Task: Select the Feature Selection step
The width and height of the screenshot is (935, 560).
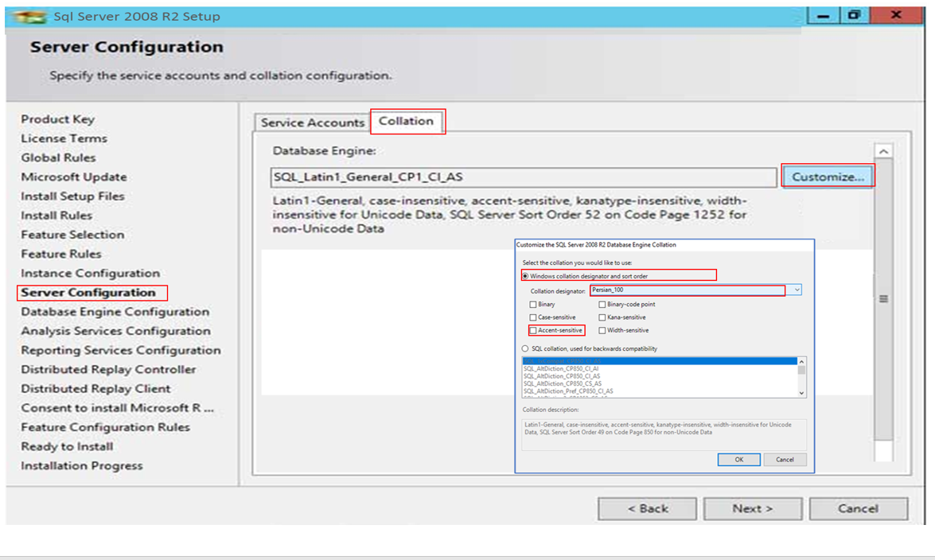Action: pos(72,235)
